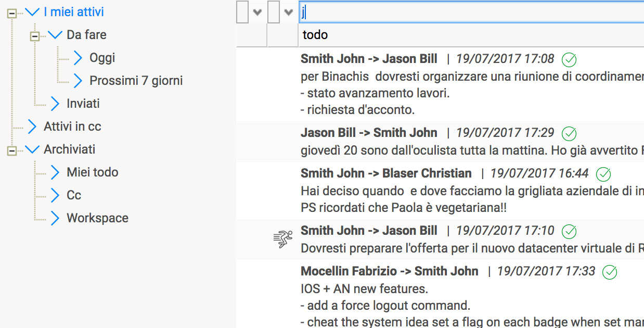Image resolution: width=644 pixels, height=328 pixels.
Task: Click the running man priority icon
Action: point(282,239)
